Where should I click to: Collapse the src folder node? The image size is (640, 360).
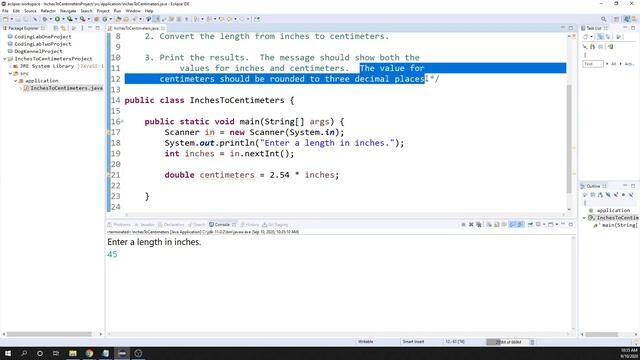[x=10, y=73]
